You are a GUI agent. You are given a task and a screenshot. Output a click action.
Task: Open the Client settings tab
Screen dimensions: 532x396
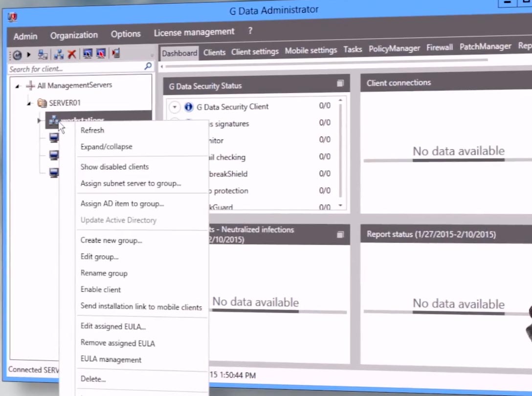255,51
